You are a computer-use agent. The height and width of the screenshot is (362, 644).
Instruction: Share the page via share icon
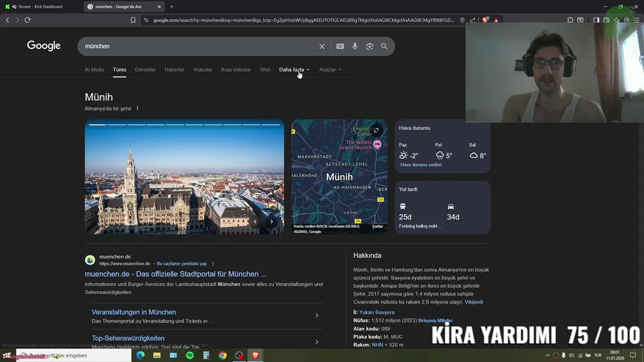coord(473,20)
